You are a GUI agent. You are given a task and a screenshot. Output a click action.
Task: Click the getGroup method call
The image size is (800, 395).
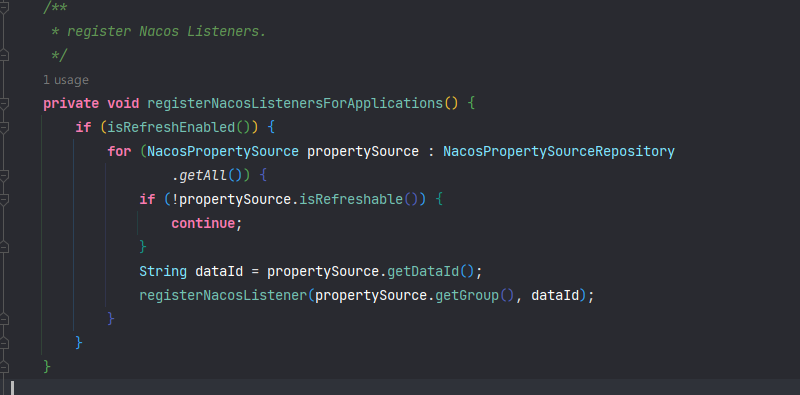pos(466,295)
